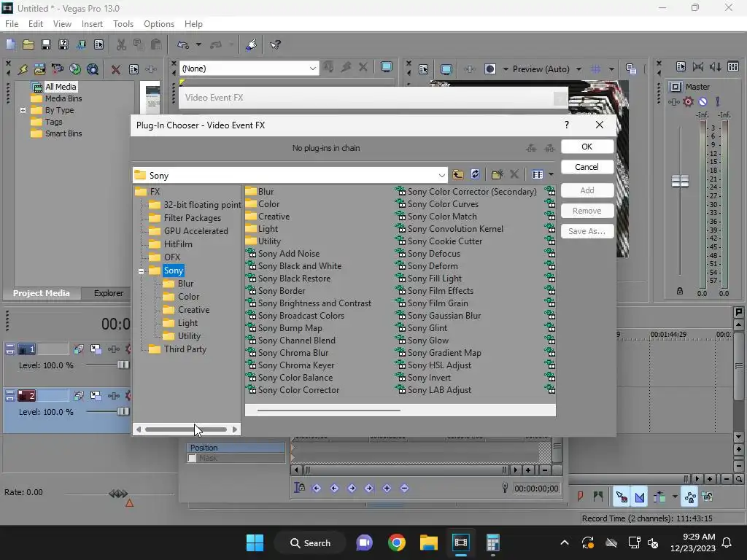The width and height of the screenshot is (747, 560).
Task: Click the Remove button
Action: [x=587, y=211]
